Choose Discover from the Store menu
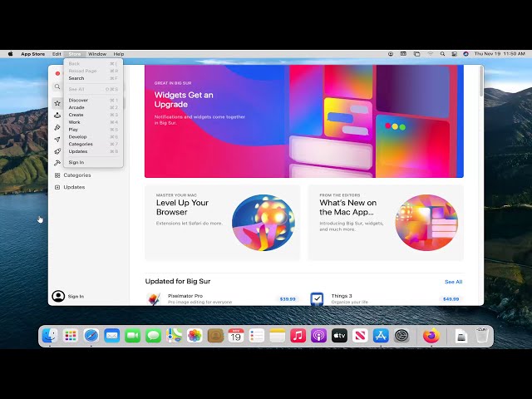Viewport: 532px width, 399px height. (93, 100)
